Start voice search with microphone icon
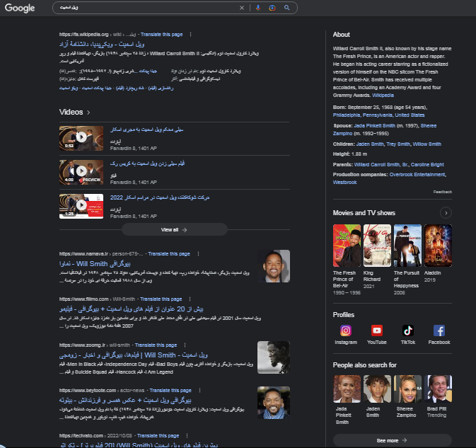Image resolution: width=476 pixels, height=448 pixels. click(x=258, y=8)
